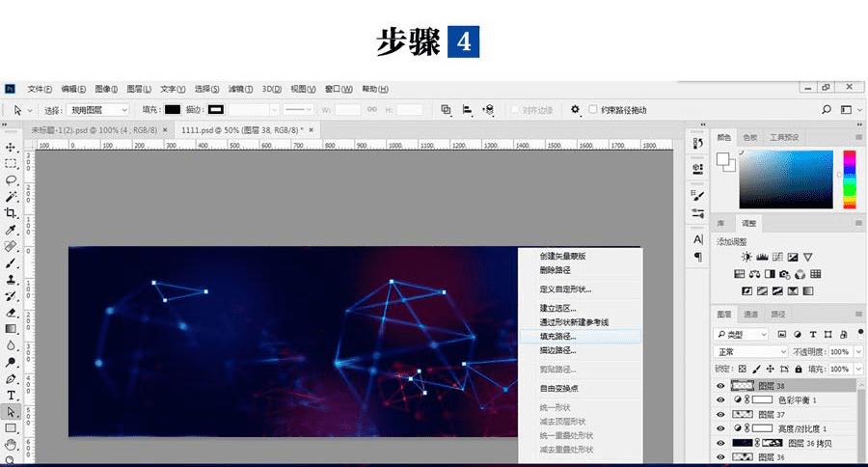Select the Crop tool

click(x=11, y=212)
